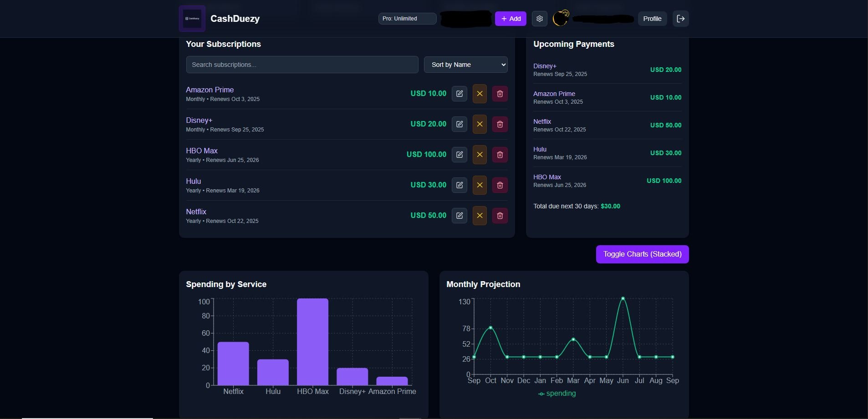Edit the Hulu subscription

[460, 185]
